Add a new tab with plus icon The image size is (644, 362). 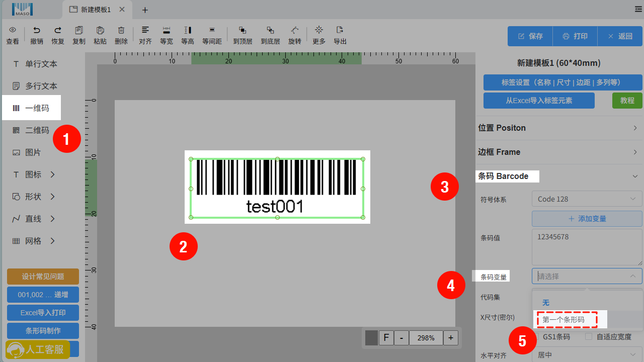pyautogui.click(x=145, y=10)
